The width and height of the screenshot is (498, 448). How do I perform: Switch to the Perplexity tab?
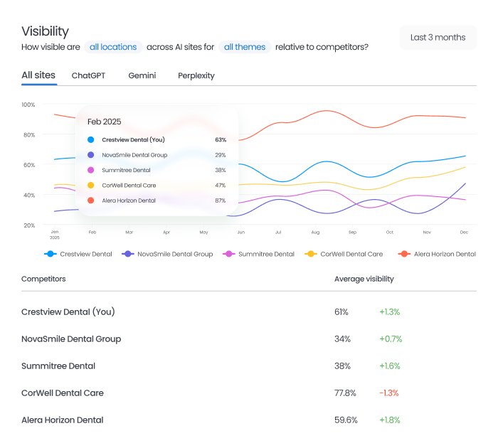click(196, 76)
